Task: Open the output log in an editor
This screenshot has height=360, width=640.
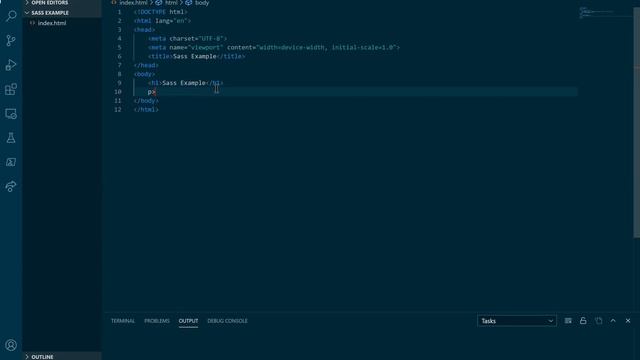Action: coord(598,321)
